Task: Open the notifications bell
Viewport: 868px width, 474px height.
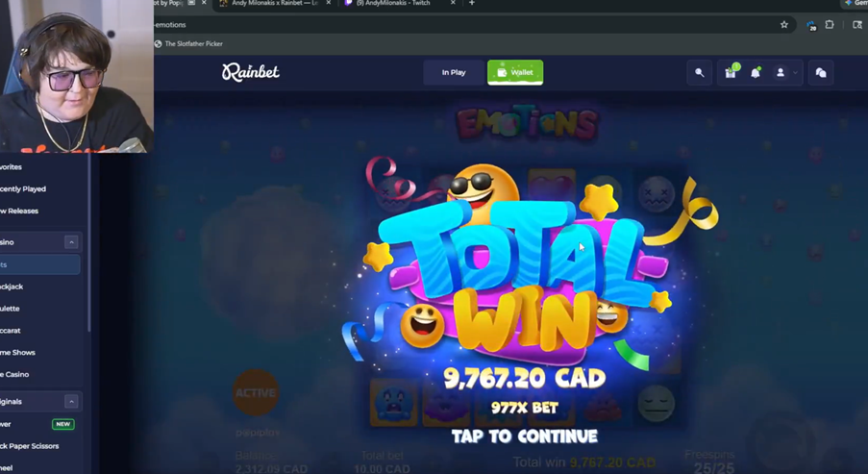Action: tap(756, 72)
